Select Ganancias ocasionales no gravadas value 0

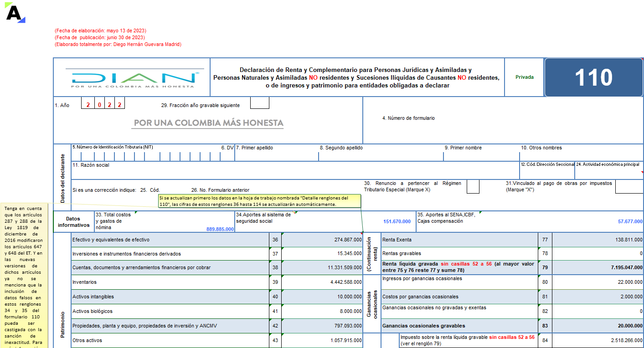598,312
